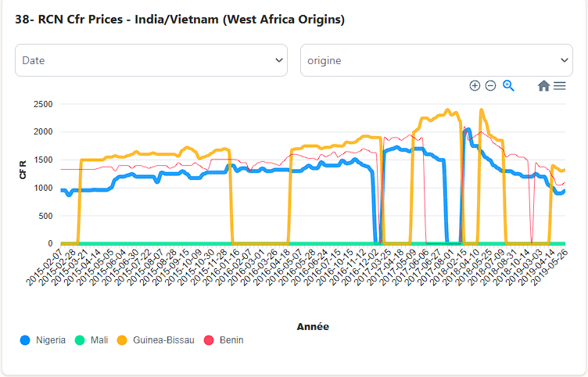Click the zoom in plus icon
The image size is (588, 377).
(475, 86)
